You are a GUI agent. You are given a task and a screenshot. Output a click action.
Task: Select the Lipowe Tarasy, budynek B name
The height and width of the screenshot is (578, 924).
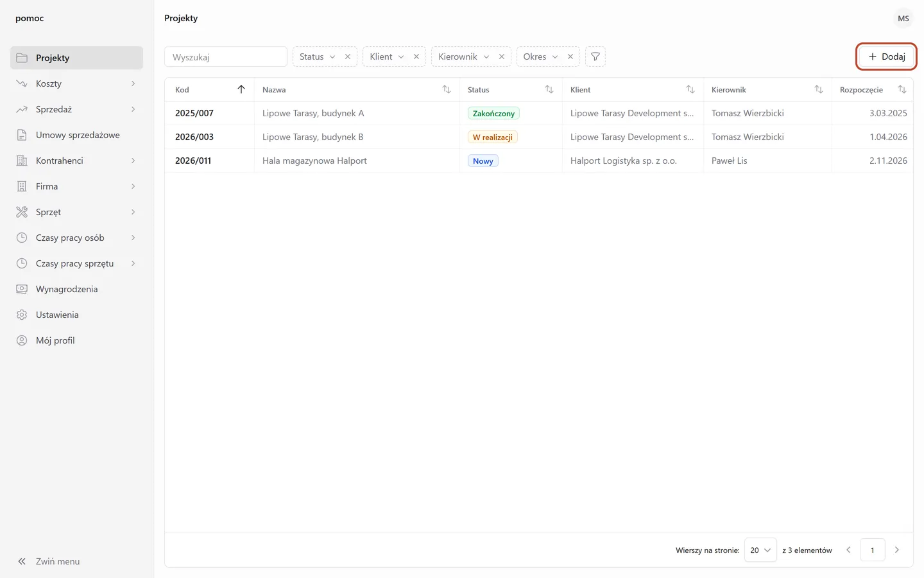tap(313, 137)
